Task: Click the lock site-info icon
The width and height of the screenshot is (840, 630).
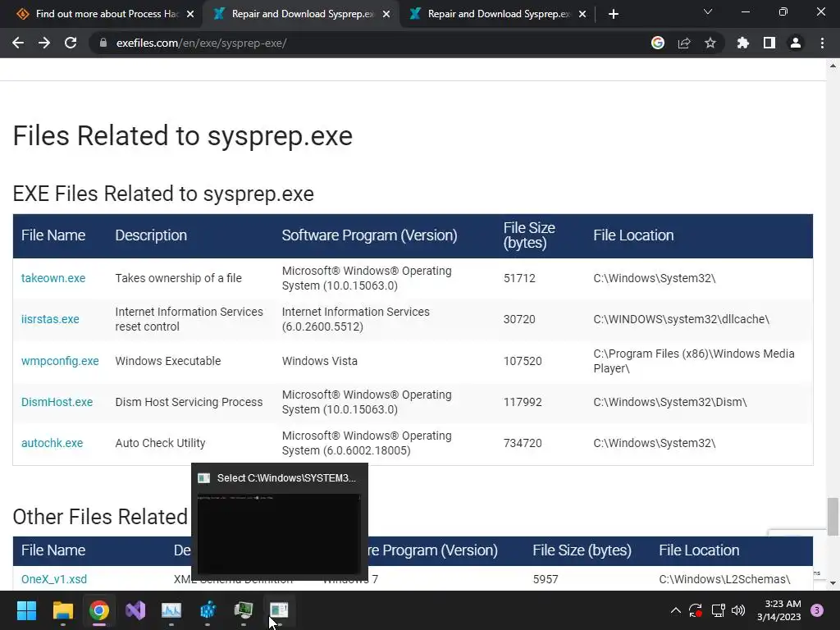Action: click(103, 43)
